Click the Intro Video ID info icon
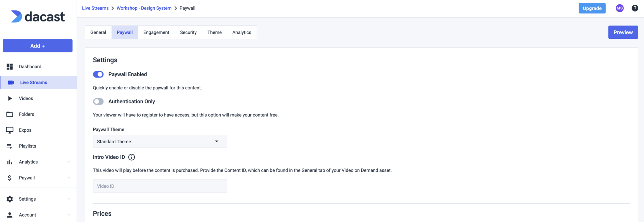Screen dimensions: 644x222 click(x=131, y=157)
